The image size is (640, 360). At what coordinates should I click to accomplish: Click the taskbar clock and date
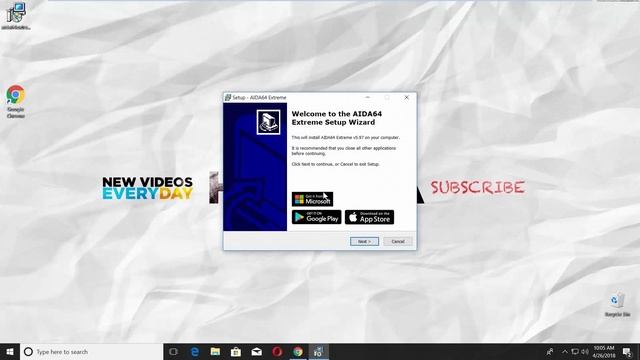point(604,351)
